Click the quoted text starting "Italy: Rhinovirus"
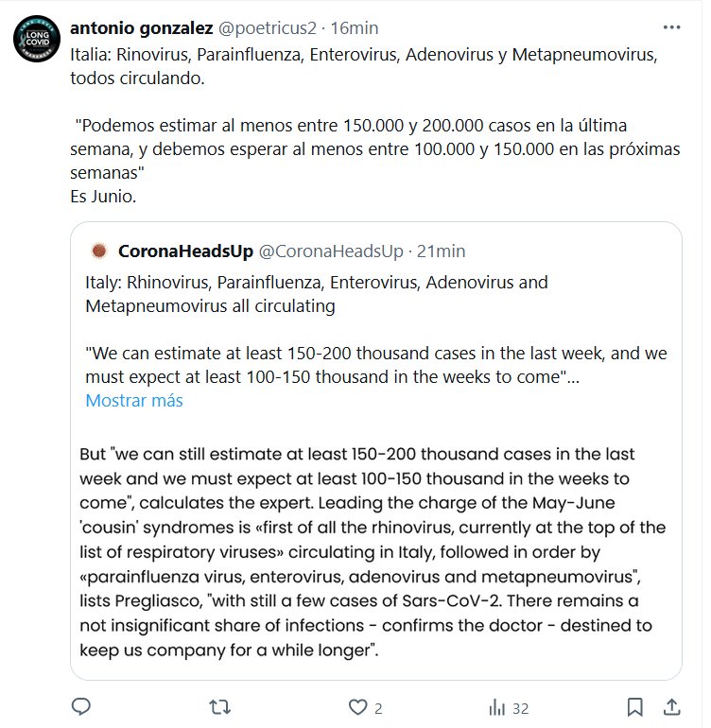Viewport: 711px width, 728px height. 316,294
